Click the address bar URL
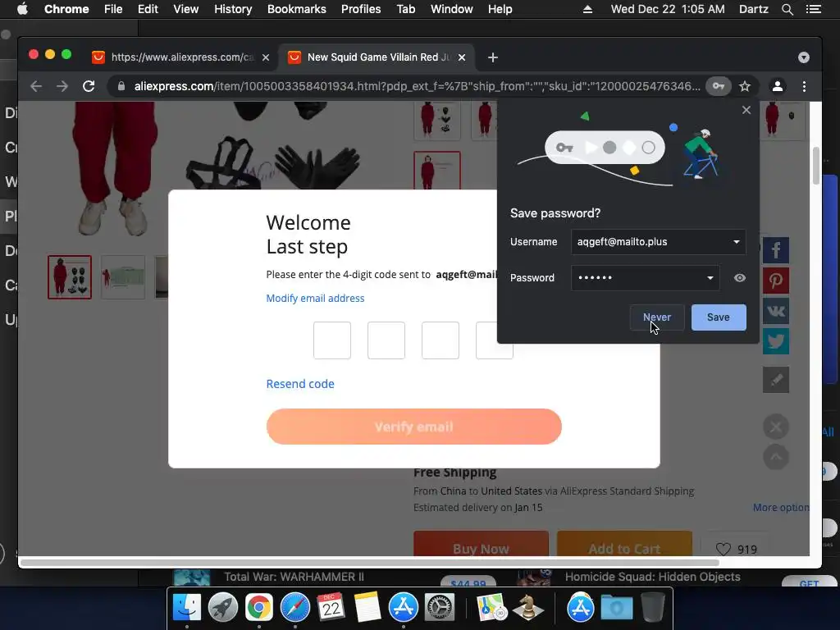Viewport: 840px width, 630px height. [x=417, y=86]
